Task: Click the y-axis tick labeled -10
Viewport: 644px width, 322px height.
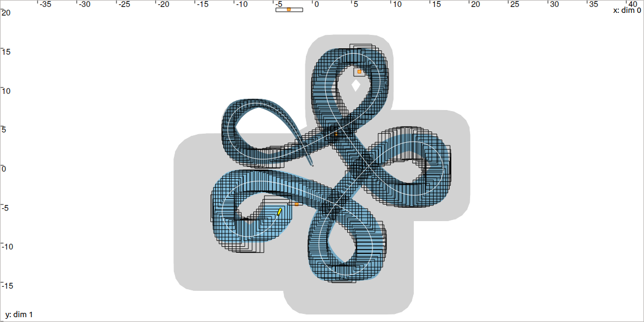Action: coord(6,247)
